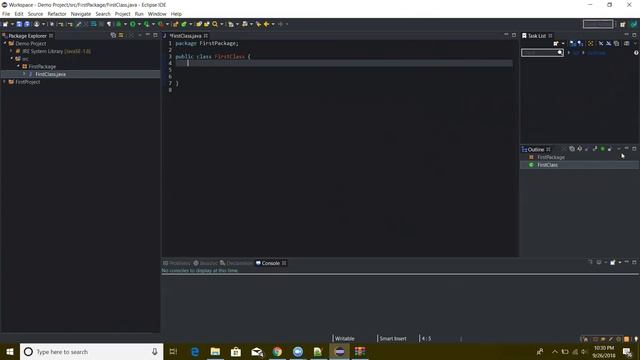Click the New Java Package icon

[x=175, y=24]
